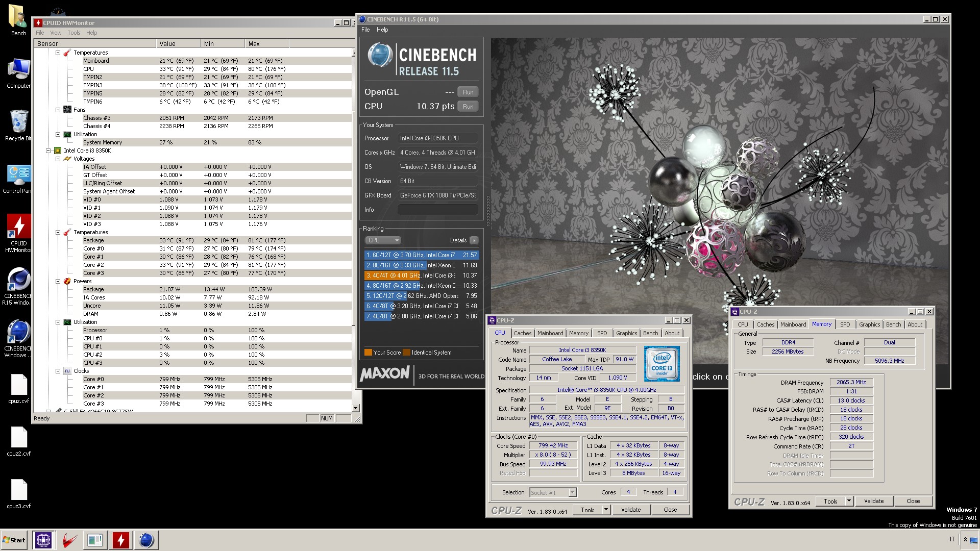This screenshot has width=980, height=551.
Task: Open the cpuz.cvf file icon
Action: tap(18, 389)
